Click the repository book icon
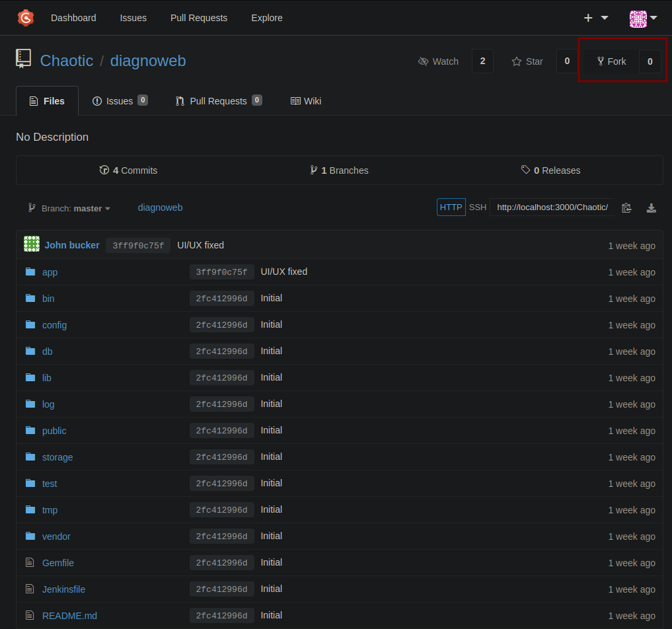The height and width of the screenshot is (629, 672). pyautogui.click(x=24, y=58)
